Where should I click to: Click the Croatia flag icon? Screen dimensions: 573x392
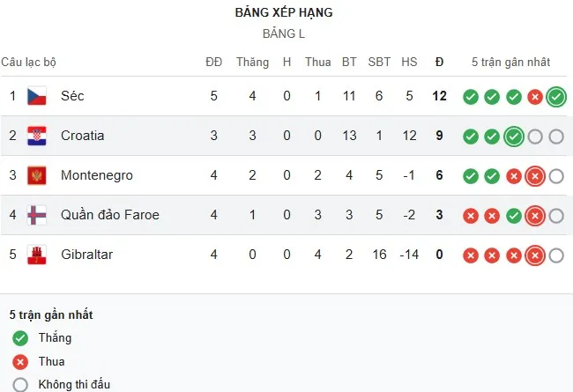tap(36, 136)
